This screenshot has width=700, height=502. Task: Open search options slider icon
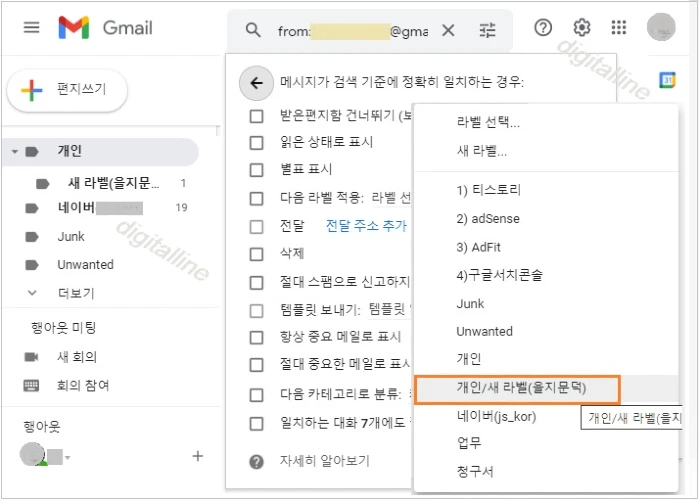point(487,30)
